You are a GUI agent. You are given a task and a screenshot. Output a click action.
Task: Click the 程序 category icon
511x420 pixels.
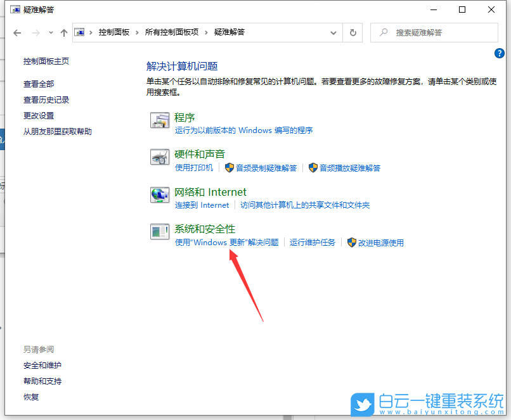(160, 121)
